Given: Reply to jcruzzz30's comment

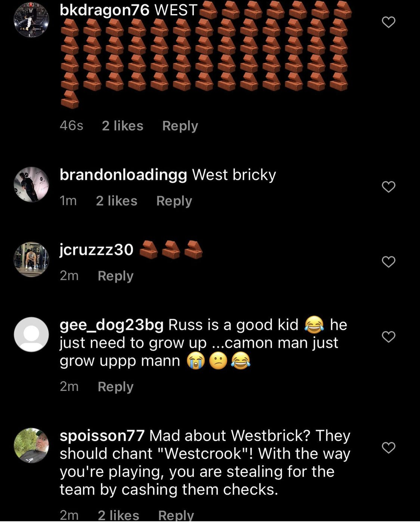Looking at the screenshot, I should (x=115, y=276).
